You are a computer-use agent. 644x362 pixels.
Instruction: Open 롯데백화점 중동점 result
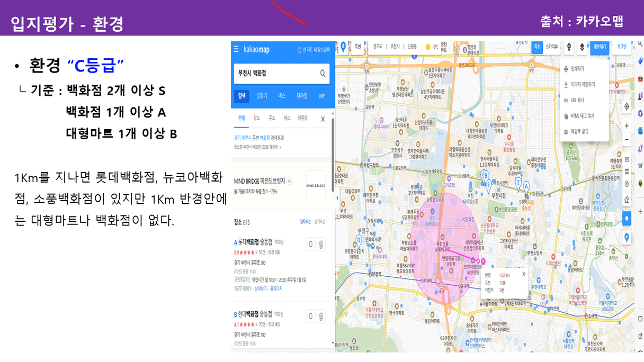click(x=256, y=242)
